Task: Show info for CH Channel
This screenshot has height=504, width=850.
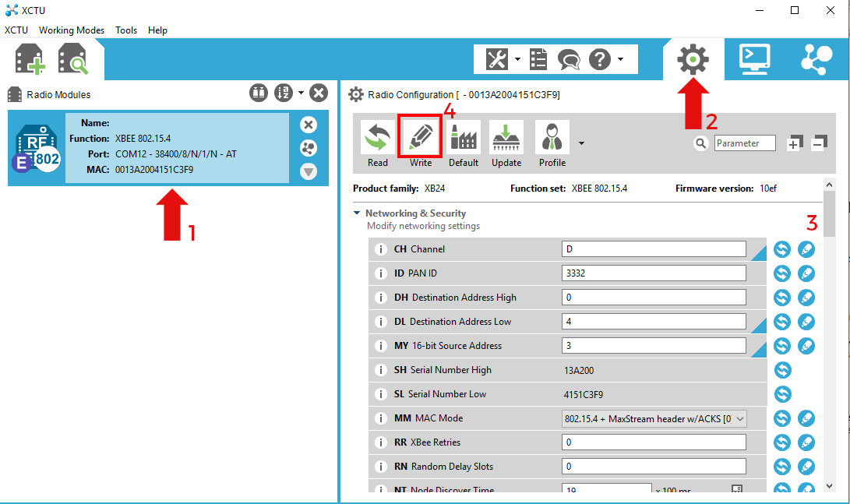Action: point(380,249)
